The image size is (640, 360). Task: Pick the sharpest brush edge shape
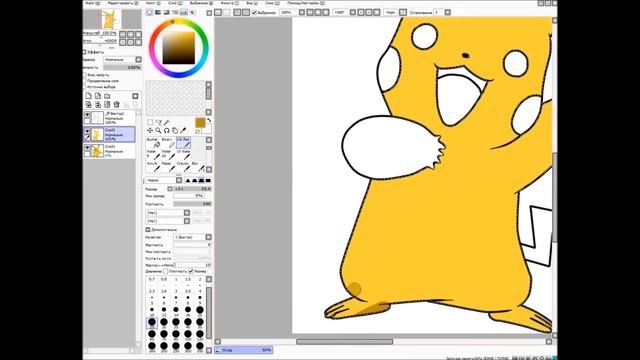pyautogui.click(x=188, y=180)
